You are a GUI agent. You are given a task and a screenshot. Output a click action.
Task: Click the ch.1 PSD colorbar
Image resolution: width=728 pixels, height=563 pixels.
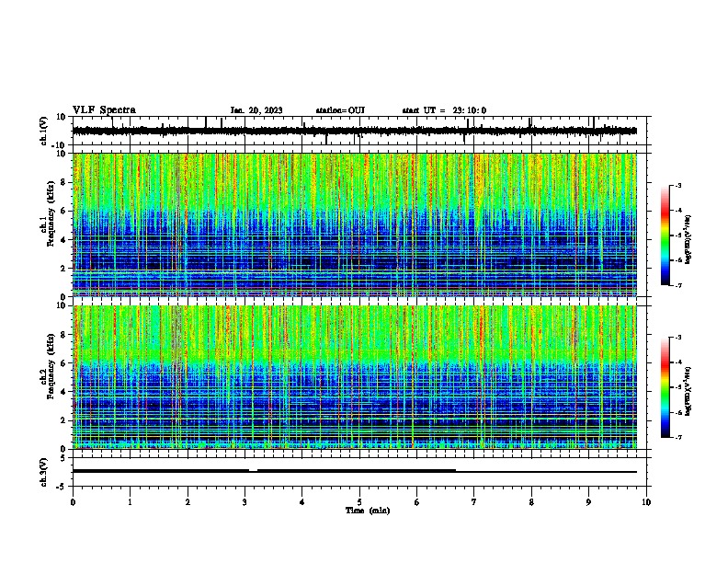665,236
